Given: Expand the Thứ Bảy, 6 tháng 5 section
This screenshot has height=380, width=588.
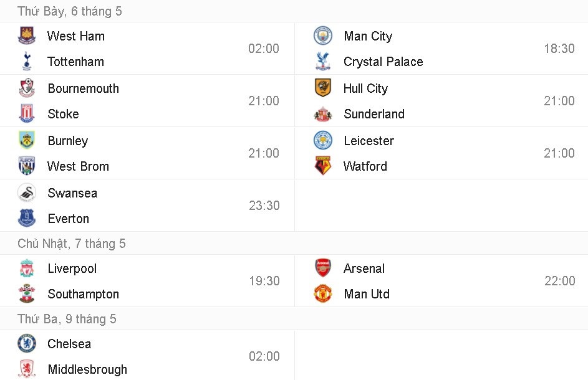Looking at the screenshot, I should point(69,11).
